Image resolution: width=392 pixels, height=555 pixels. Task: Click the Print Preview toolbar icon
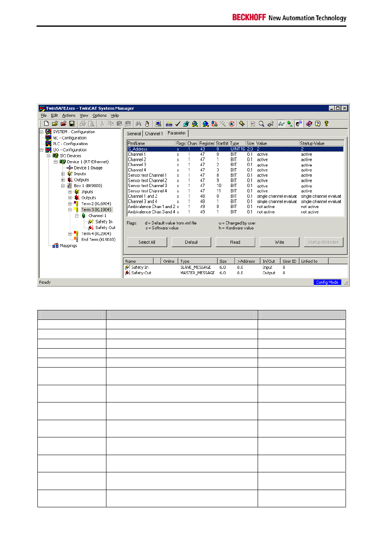(x=91, y=123)
